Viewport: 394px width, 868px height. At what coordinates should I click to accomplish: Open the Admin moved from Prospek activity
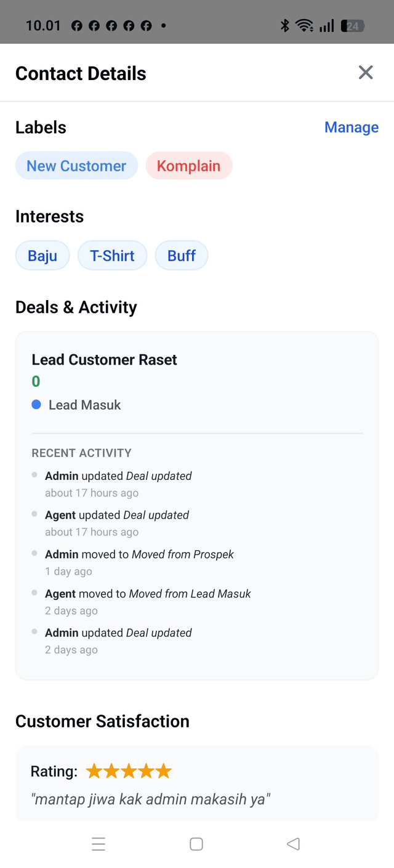click(139, 554)
